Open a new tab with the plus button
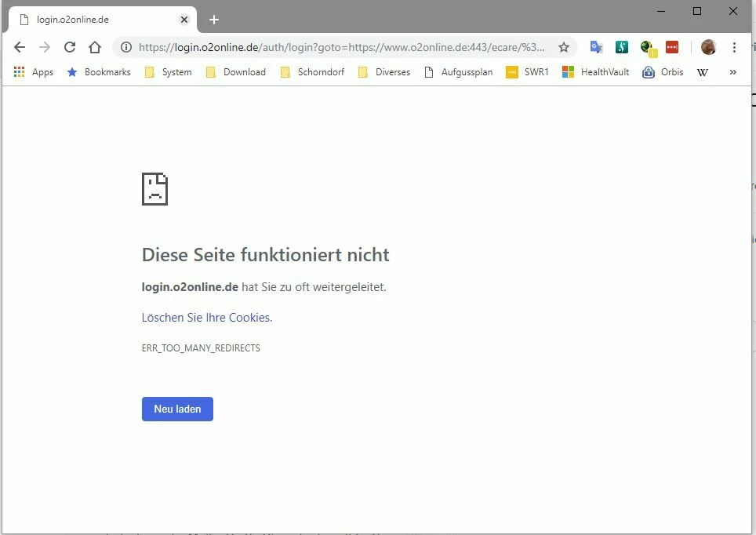Image resolution: width=756 pixels, height=535 pixels. click(x=214, y=20)
